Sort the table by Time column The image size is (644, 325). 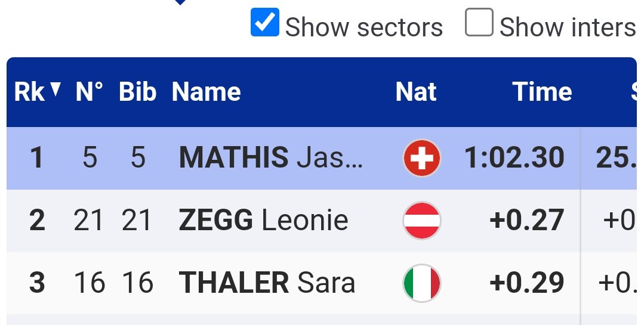click(x=542, y=91)
